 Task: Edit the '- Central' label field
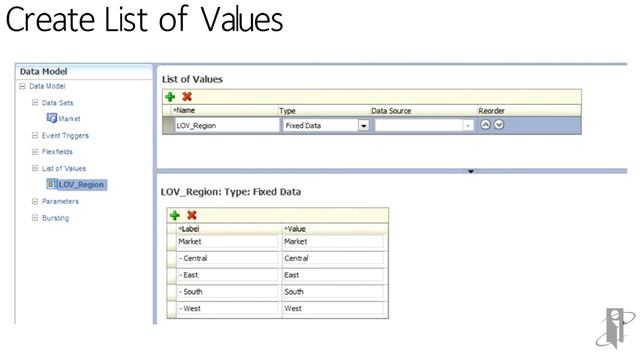coord(228,258)
